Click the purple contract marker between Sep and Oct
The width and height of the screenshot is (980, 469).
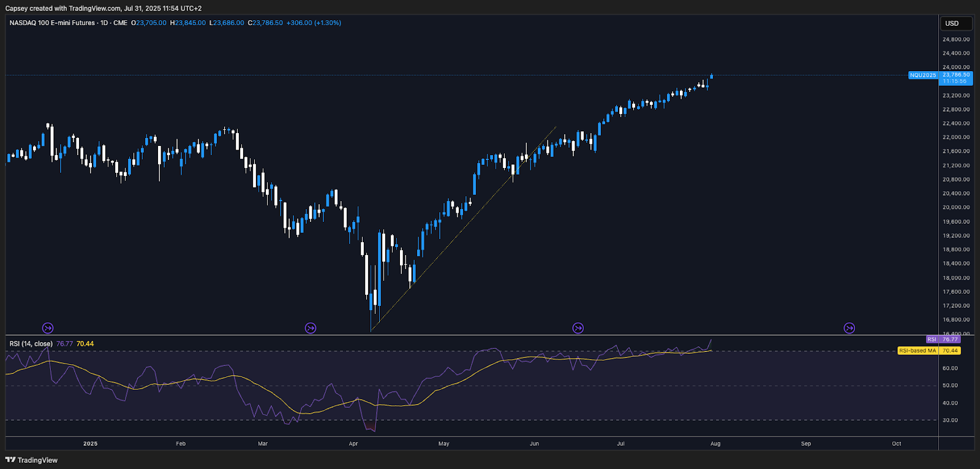coord(849,328)
